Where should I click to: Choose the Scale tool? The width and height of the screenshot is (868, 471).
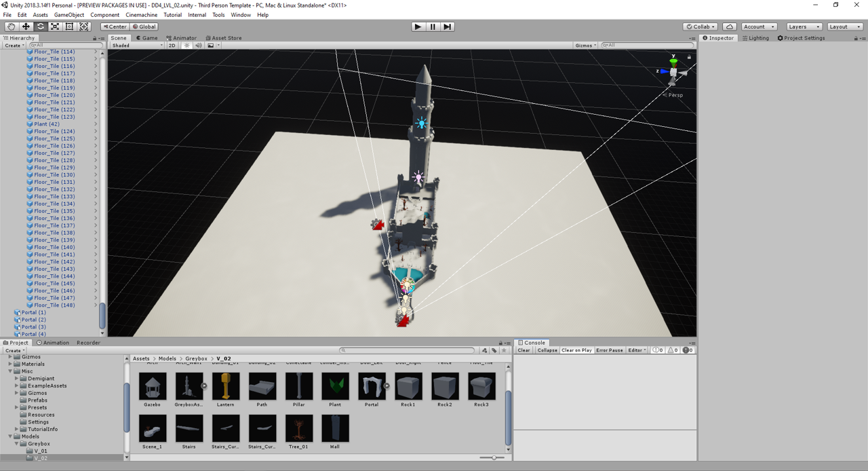pyautogui.click(x=55, y=26)
